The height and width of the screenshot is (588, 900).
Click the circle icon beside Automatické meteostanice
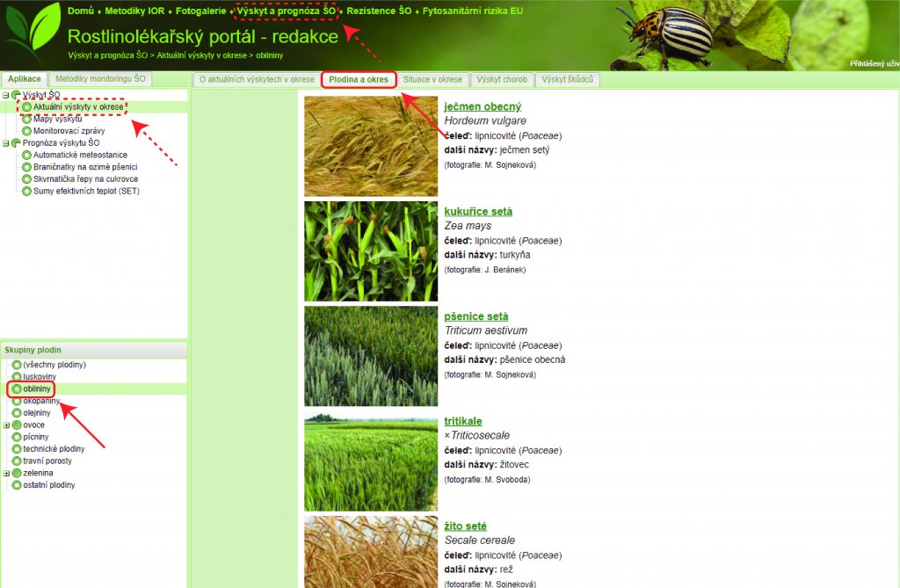pos(26,155)
